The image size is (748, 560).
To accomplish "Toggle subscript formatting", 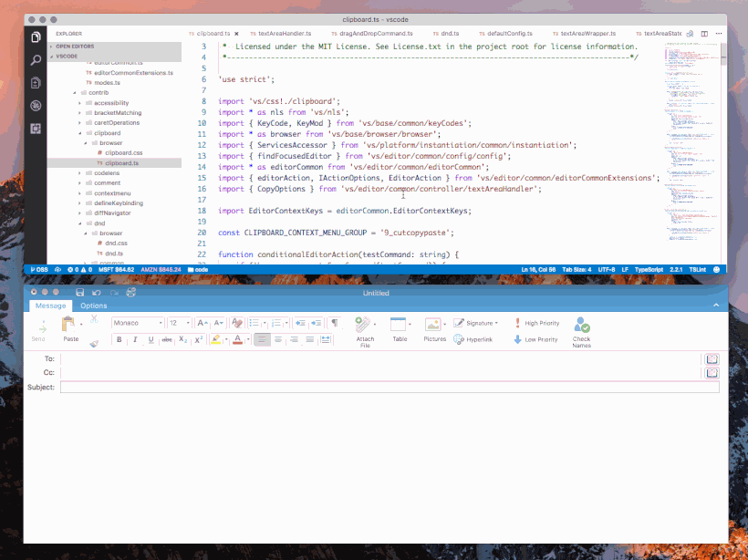I will point(182,339).
